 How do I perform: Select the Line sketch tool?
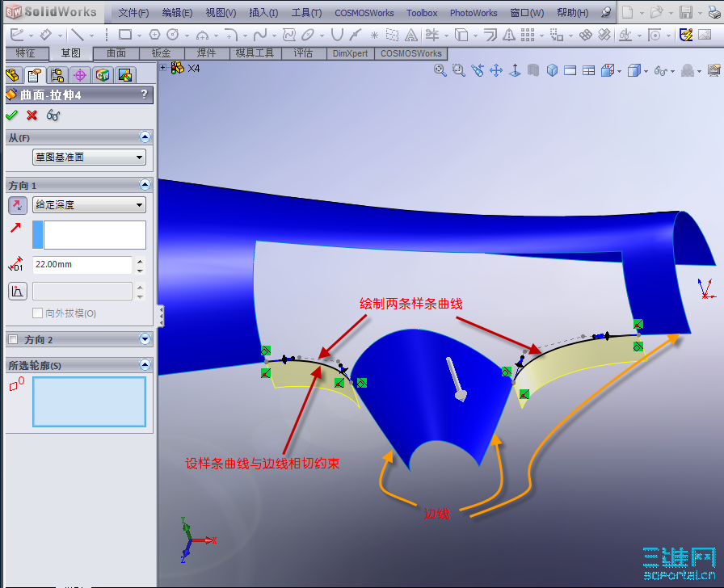coord(77,35)
